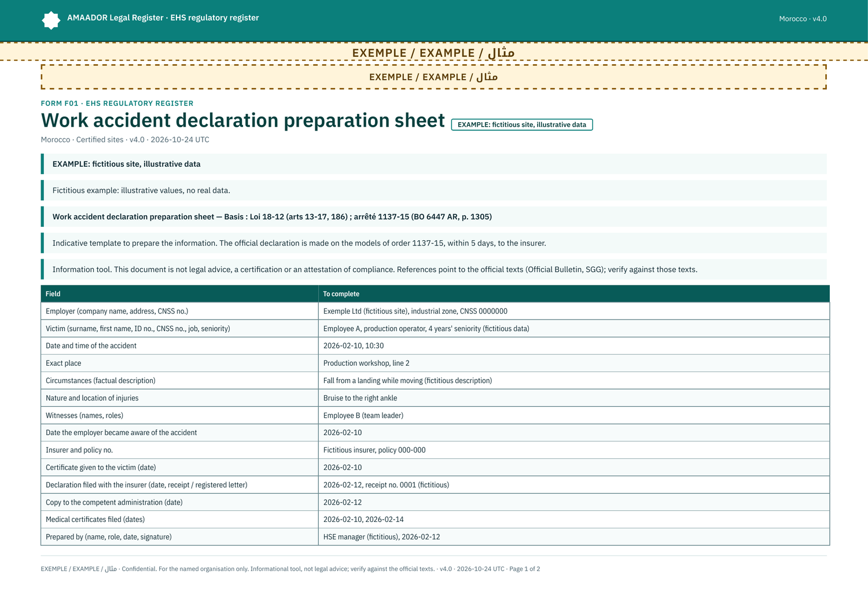Click the 'Production workshop, line 2' value

click(574, 363)
